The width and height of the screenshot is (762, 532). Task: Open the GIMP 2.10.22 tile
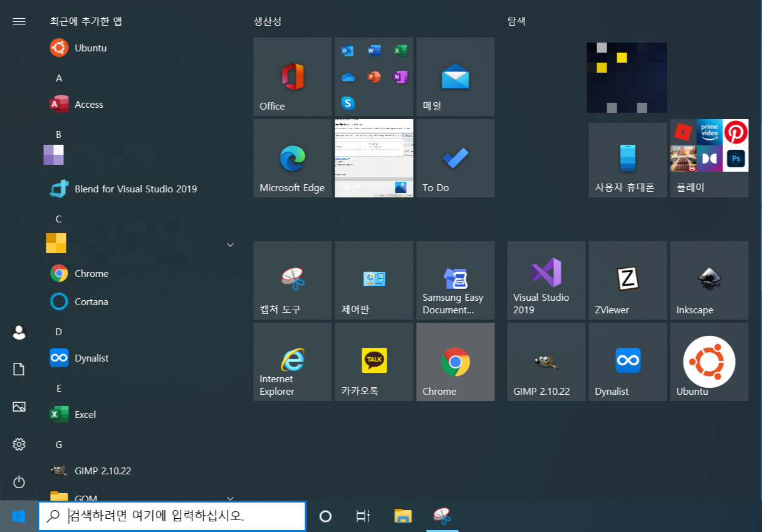[546, 362]
